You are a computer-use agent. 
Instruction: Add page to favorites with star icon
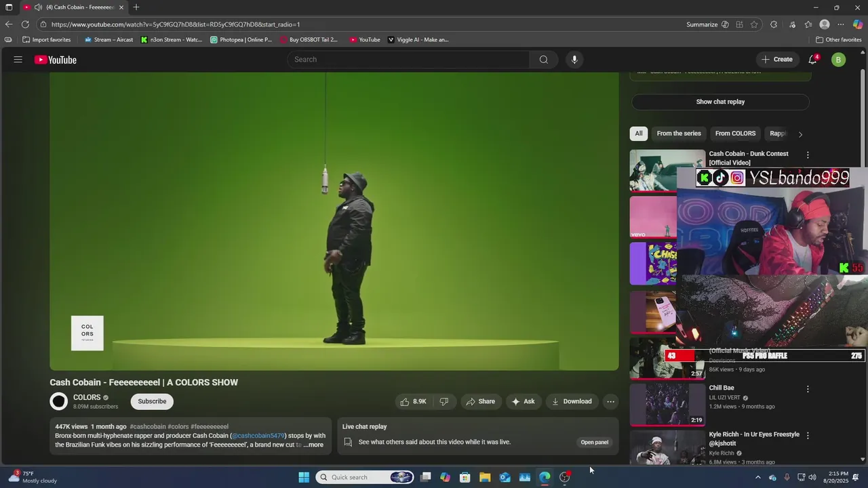(754, 24)
